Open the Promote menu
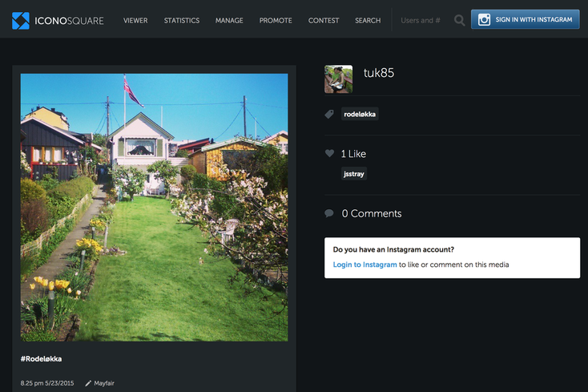 coord(276,21)
